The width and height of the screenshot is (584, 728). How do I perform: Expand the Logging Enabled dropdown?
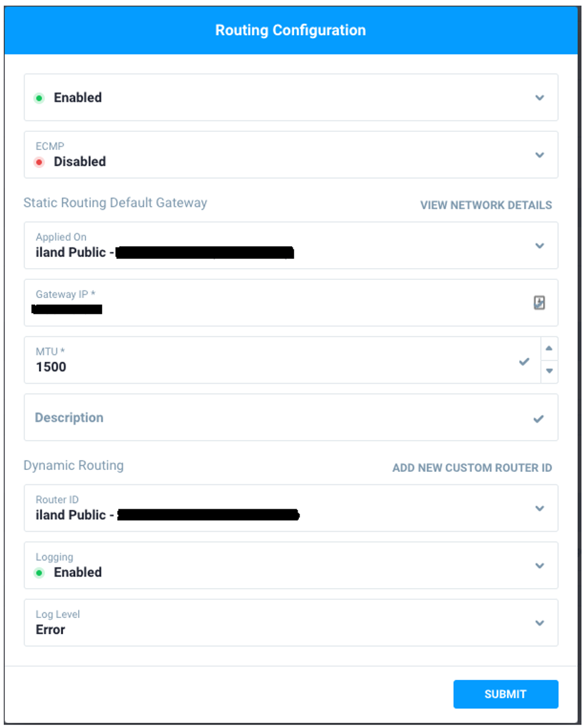pos(540,566)
